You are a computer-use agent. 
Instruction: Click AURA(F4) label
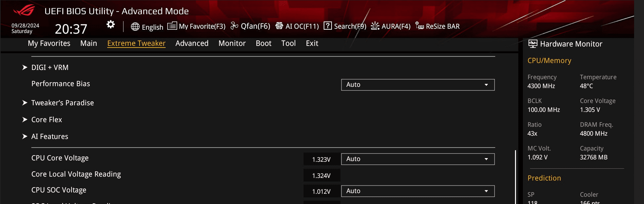pos(396,26)
